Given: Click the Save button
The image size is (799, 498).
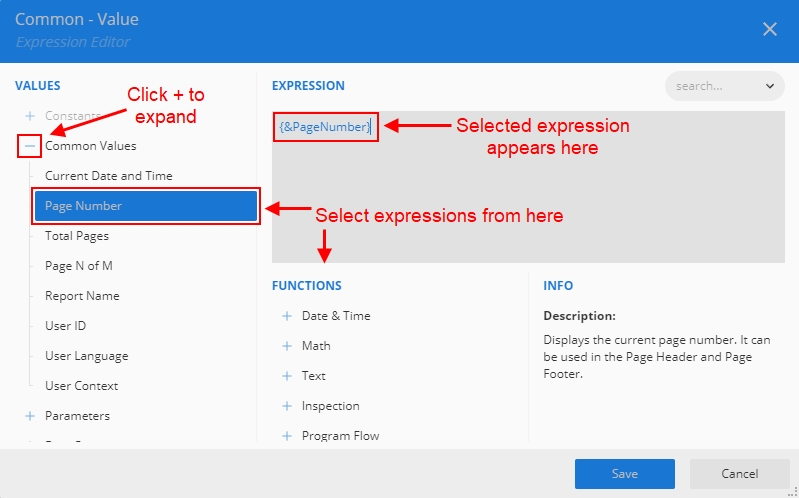Looking at the screenshot, I should (x=625, y=474).
